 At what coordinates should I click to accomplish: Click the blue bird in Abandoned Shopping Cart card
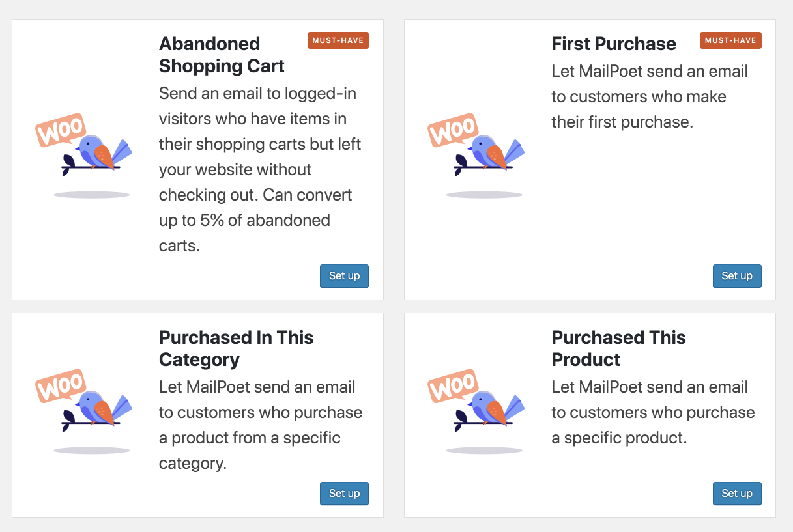point(96,152)
